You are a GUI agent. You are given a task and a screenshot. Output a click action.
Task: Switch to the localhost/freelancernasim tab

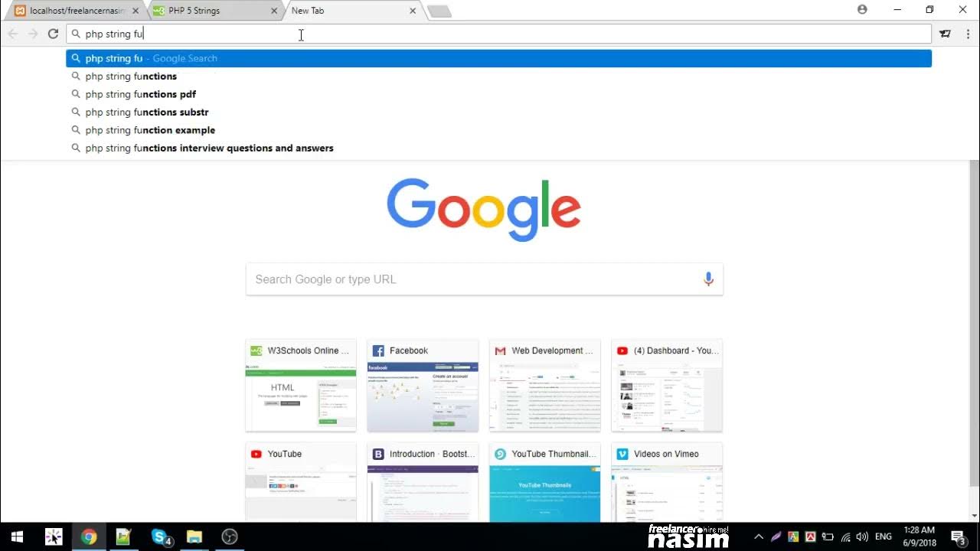[77, 11]
